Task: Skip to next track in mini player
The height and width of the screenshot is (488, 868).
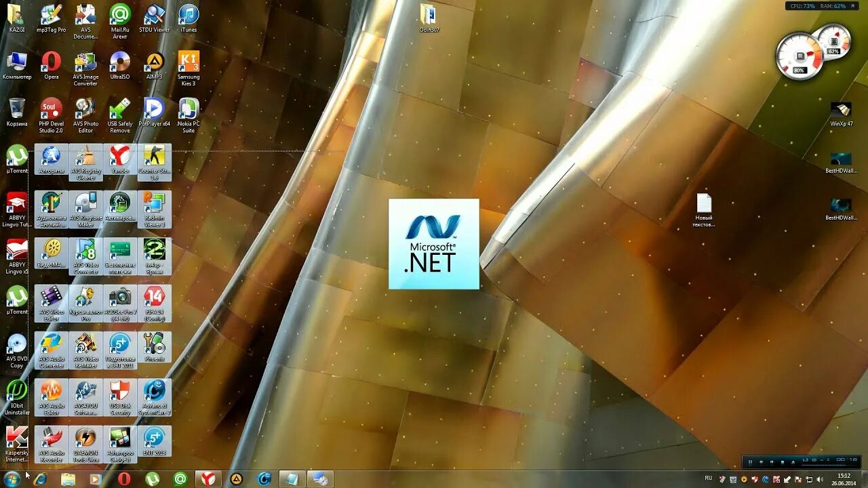Action: [772, 462]
